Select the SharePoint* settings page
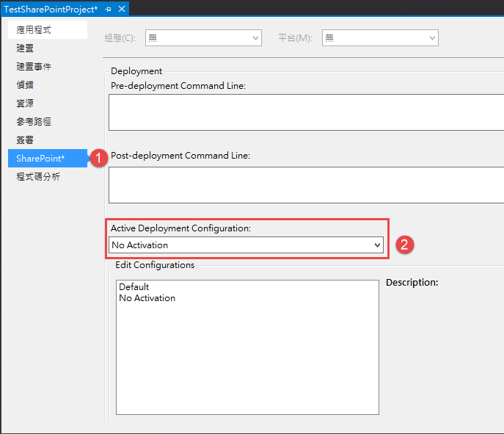This screenshot has width=504, height=434. click(48, 159)
